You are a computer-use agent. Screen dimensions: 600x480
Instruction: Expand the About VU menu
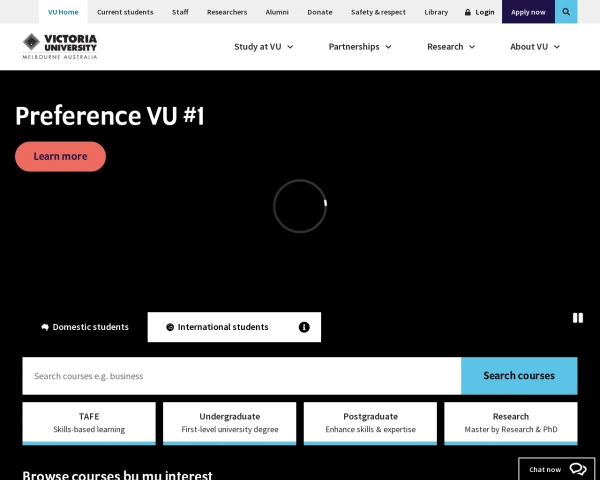click(x=535, y=47)
